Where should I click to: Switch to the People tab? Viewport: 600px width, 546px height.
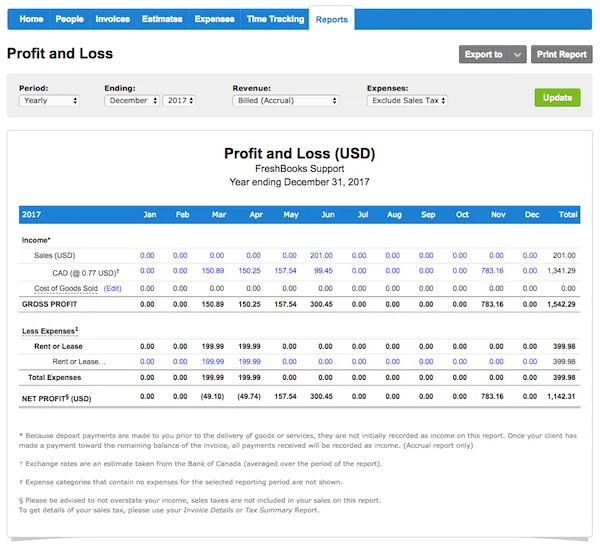pos(70,19)
